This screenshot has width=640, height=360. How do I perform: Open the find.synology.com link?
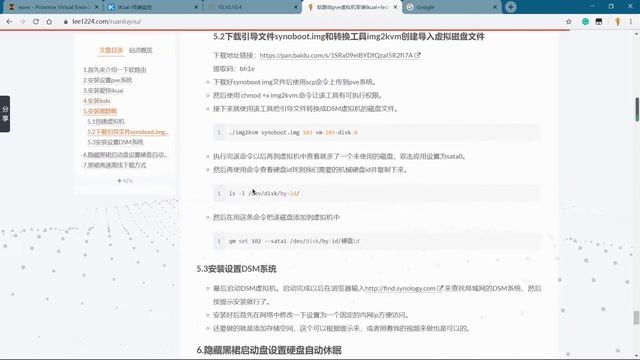click(404, 288)
